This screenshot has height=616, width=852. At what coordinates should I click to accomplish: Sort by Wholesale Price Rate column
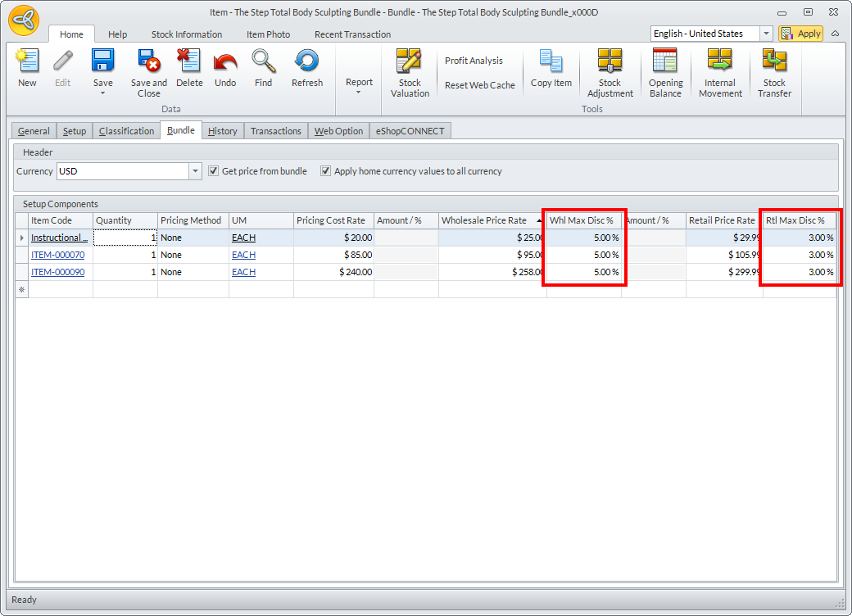(x=483, y=220)
